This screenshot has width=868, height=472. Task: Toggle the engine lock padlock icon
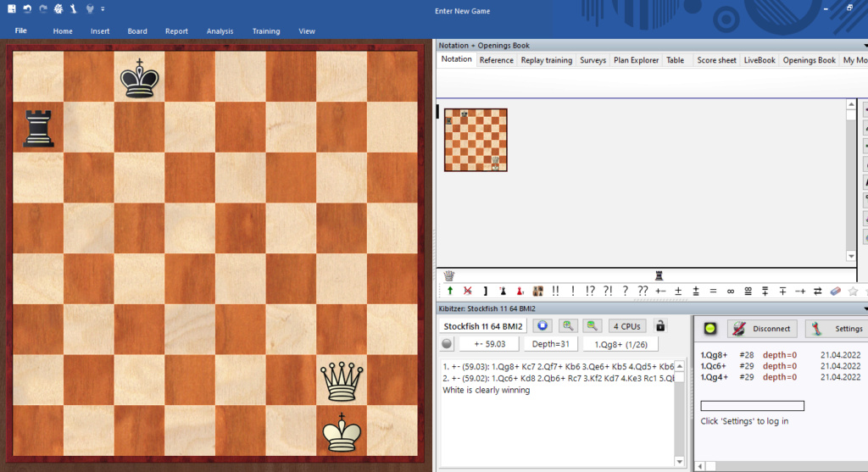(x=660, y=326)
